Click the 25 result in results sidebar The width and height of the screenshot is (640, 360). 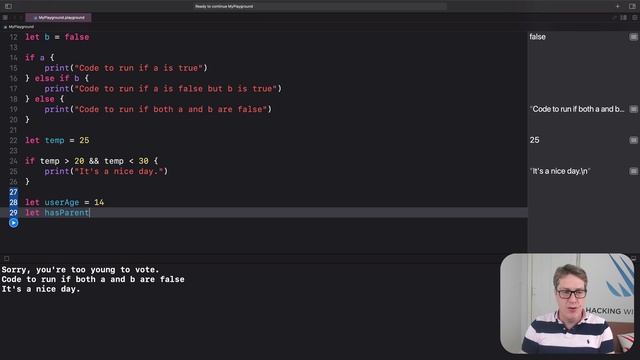click(534, 140)
